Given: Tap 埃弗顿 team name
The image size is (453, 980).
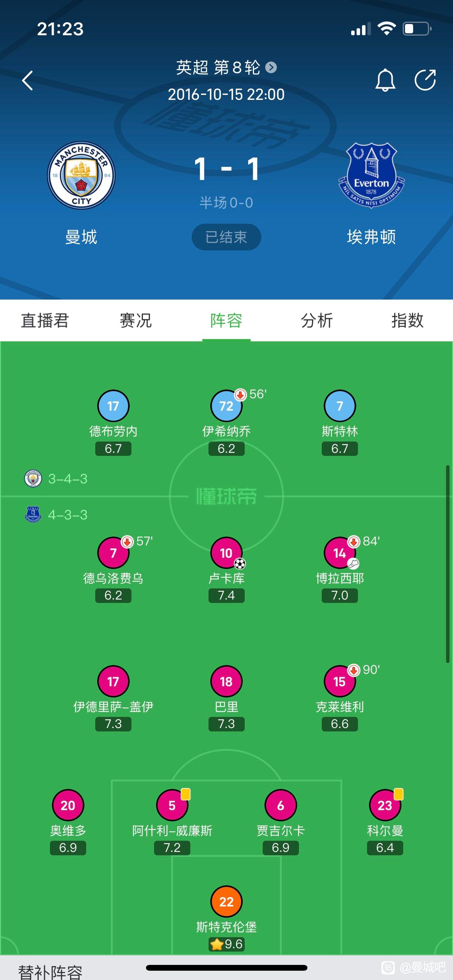Looking at the screenshot, I should (x=371, y=237).
